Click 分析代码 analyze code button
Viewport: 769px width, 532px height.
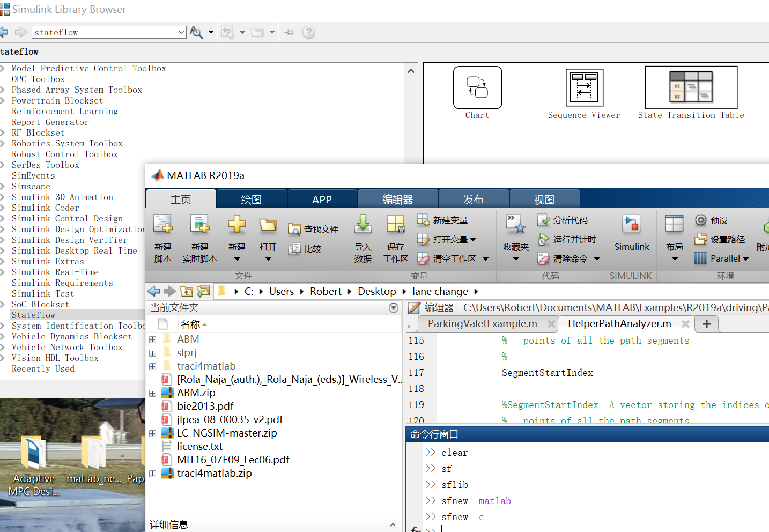pyautogui.click(x=563, y=220)
